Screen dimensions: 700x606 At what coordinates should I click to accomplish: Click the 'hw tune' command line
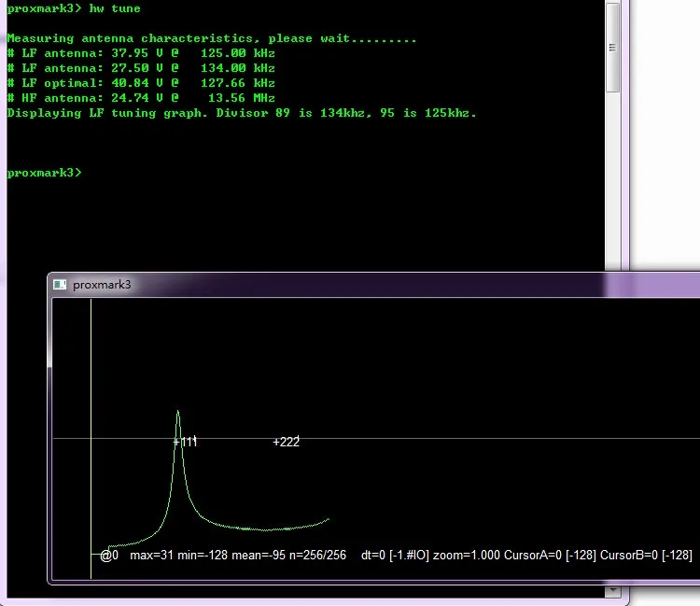74,8
